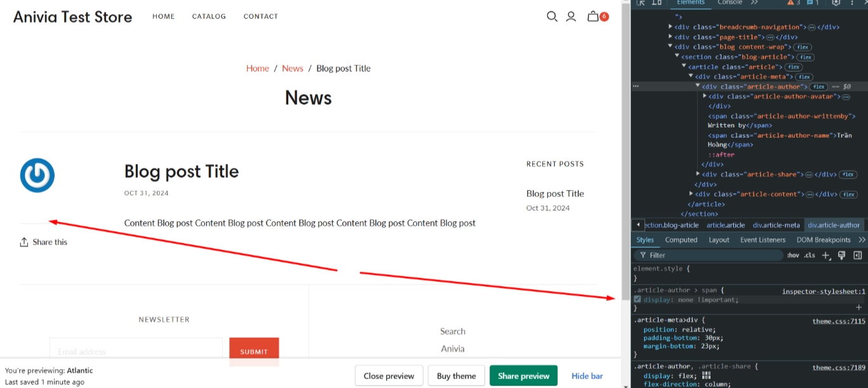Viewport: 868px width, 388px height.
Task: Select the Styles tab
Action: 645,240
